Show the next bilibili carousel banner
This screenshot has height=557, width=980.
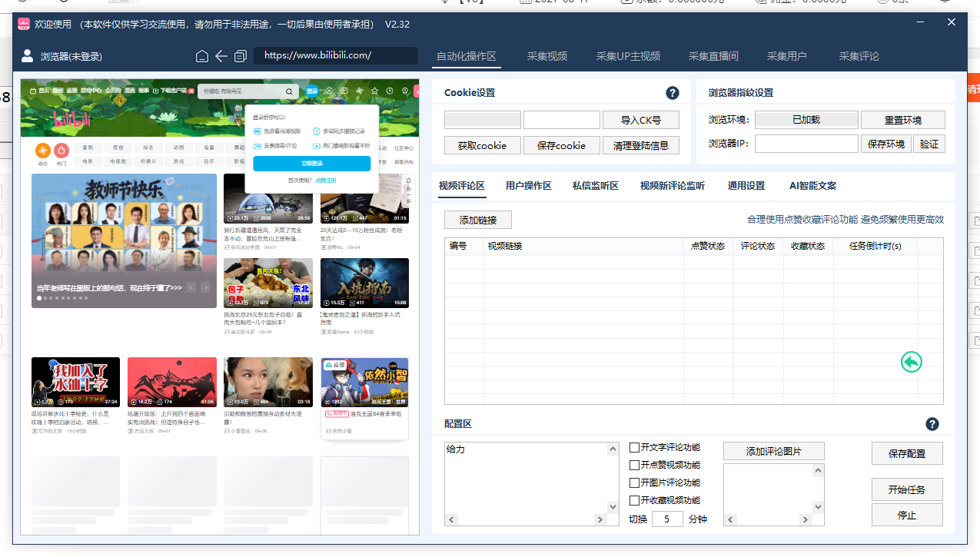pos(207,287)
